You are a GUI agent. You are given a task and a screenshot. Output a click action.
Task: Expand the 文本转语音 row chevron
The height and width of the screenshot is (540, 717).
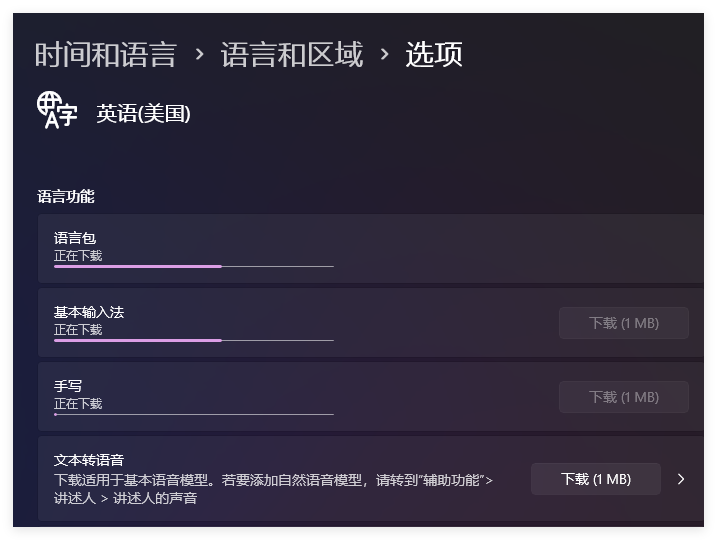pyautogui.click(x=681, y=479)
